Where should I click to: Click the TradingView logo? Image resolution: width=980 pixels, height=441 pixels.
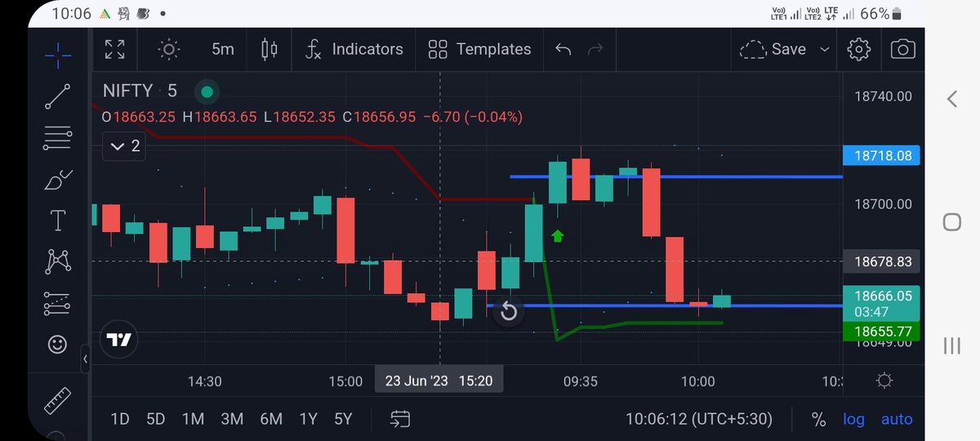(x=119, y=341)
